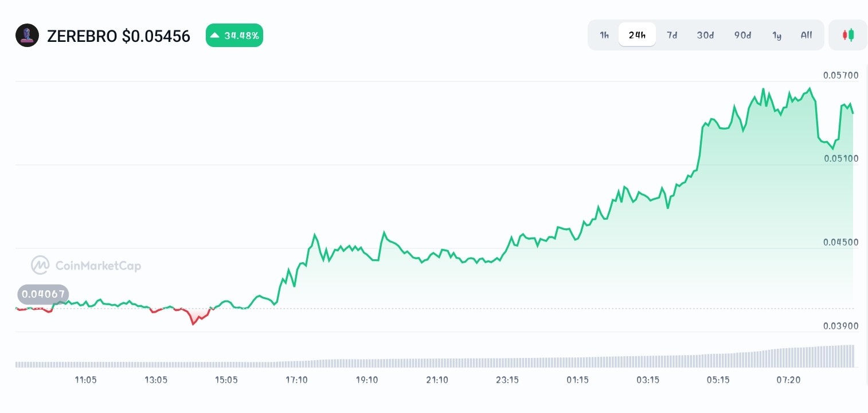The width and height of the screenshot is (868, 413).
Task: Click the 0.04067 opening price label
Action: pyautogui.click(x=43, y=295)
